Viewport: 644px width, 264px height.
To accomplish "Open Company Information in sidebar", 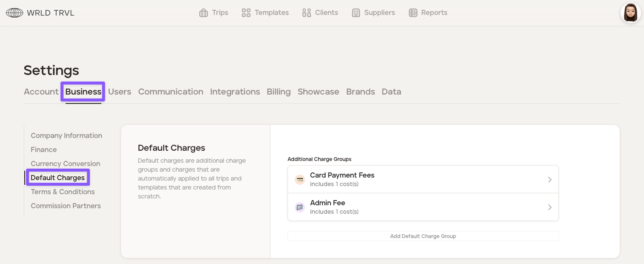I will [66, 135].
